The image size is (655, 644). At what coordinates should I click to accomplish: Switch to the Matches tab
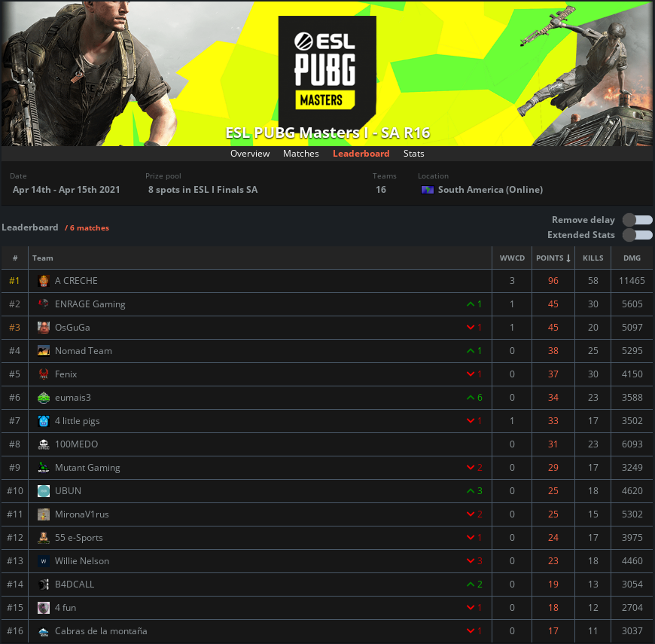300,154
